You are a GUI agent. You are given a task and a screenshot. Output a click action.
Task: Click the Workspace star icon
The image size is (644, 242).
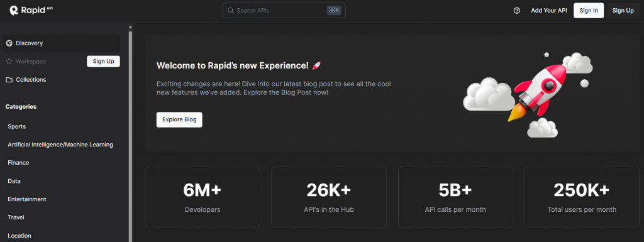tap(9, 62)
